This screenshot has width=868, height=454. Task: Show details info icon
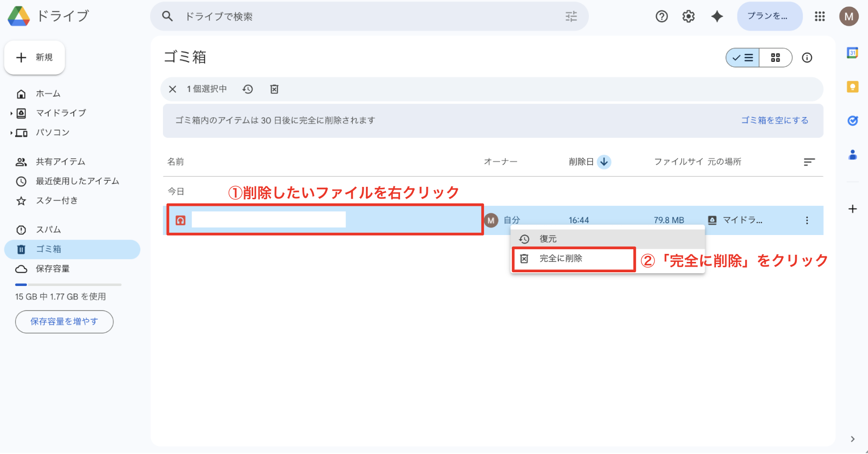pos(807,58)
